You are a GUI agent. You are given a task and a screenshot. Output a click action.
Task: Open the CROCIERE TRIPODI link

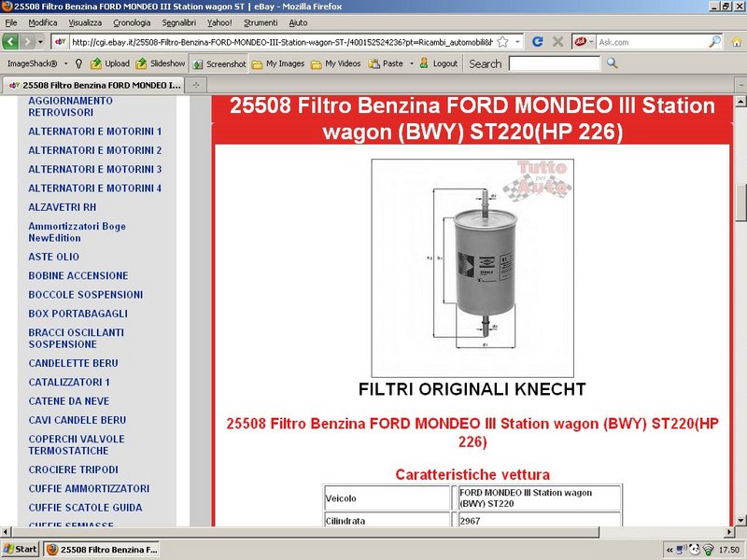tap(74, 470)
